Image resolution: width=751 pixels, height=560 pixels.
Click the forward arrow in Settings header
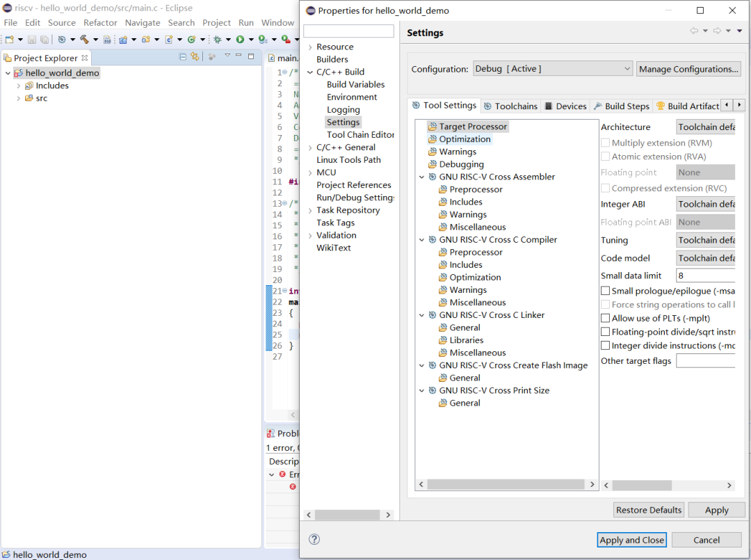pyautogui.click(x=717, y=31)
